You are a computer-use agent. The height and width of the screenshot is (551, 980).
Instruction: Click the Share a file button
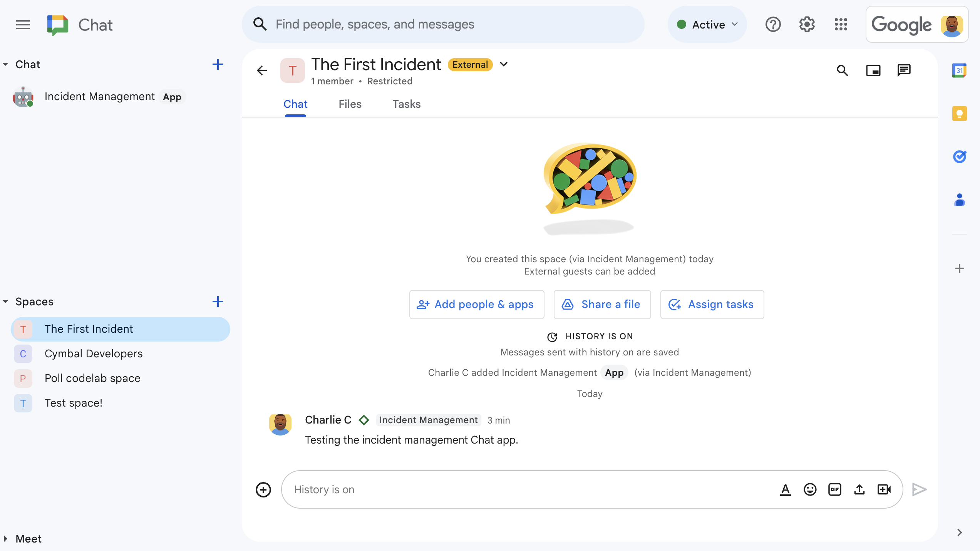point(602,304)
